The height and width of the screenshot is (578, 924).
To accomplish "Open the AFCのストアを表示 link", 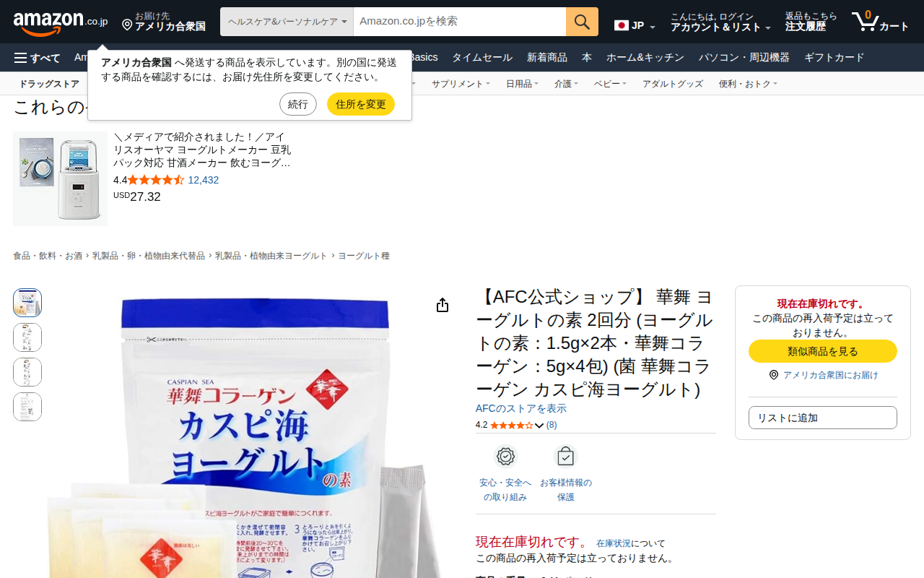I will (x=521, y=409).
